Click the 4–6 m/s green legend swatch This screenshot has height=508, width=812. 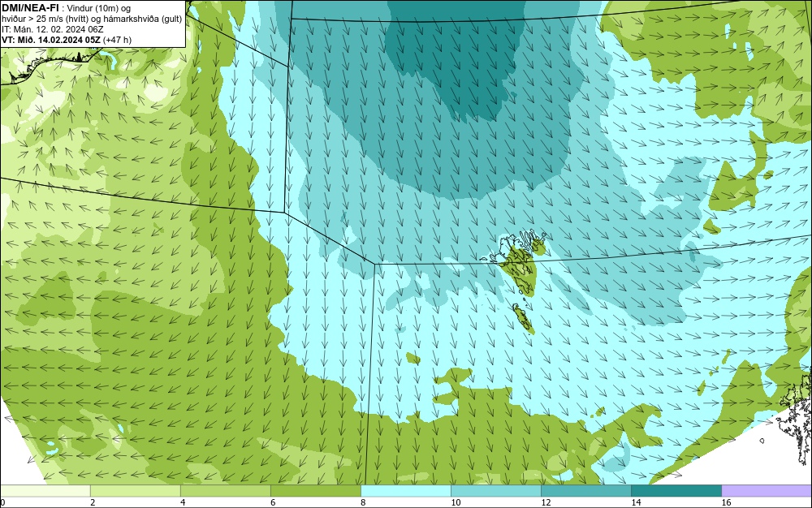pyautogui.click(x=225, y=491)
